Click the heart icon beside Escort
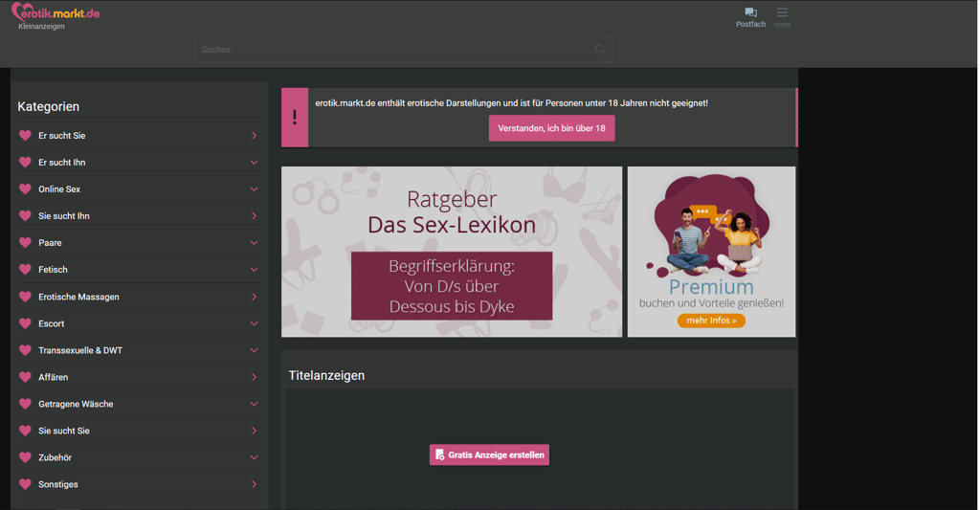This screenshot has height=510, width=980. tap(25, 323)
